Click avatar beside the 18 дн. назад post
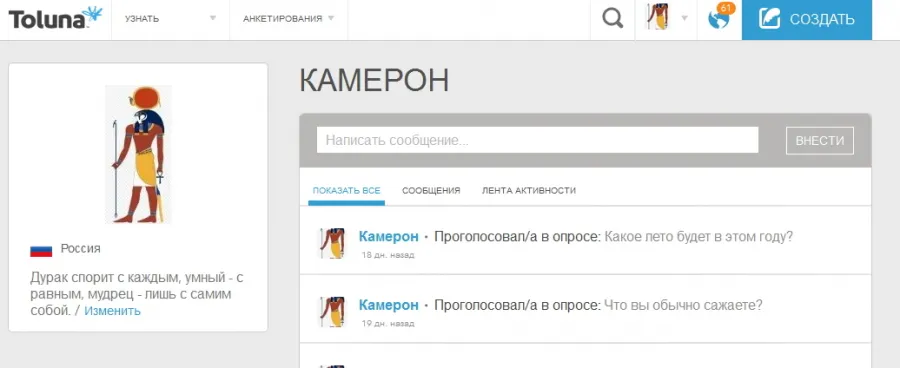 (x=332, y=243)
